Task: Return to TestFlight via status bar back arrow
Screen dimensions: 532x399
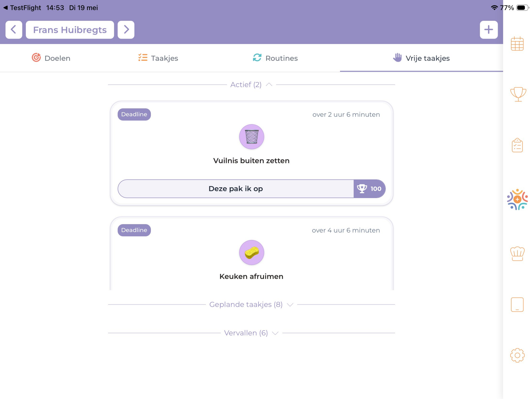Action: tap(22, 8)
